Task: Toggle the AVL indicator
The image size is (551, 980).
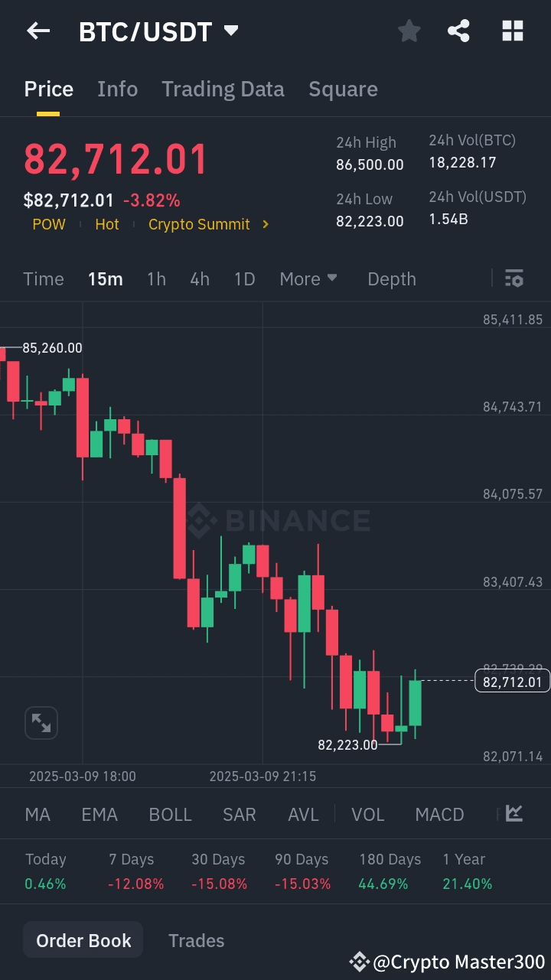Action: [x=303, y=815]
